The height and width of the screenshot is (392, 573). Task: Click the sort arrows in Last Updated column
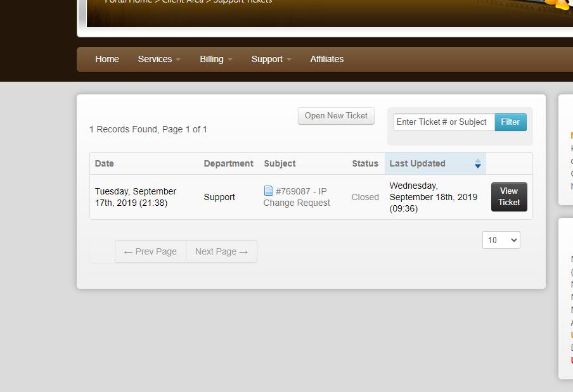(x=477, y=163)
